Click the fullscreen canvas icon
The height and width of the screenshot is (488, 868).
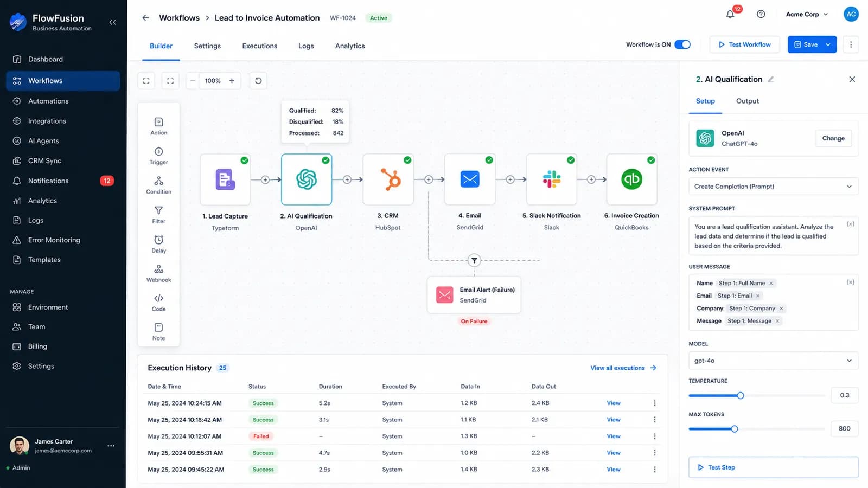click(170, 81)
